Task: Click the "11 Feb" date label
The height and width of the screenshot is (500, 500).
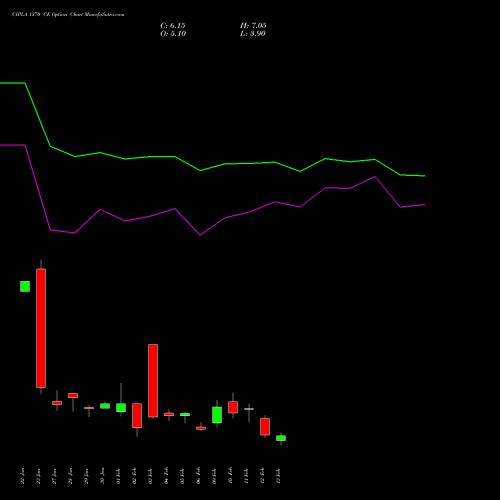Action: tap(246, 476)
